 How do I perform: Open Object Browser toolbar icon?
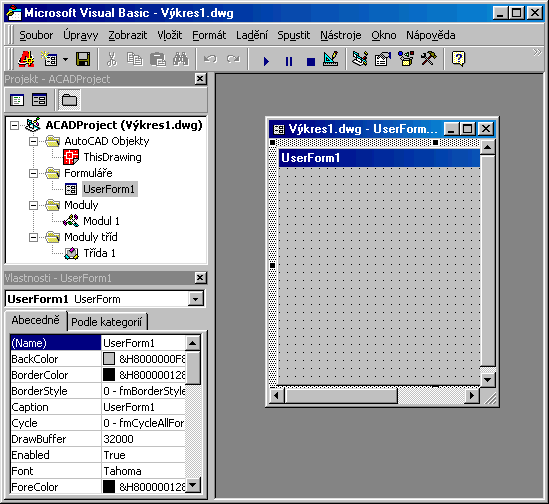point(406,59)
